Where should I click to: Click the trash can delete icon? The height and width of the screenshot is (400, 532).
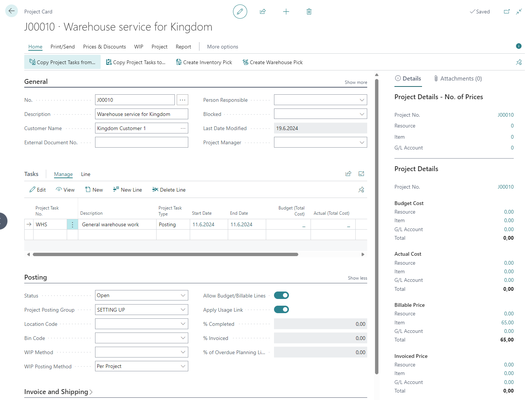click(x=309, y=12)
